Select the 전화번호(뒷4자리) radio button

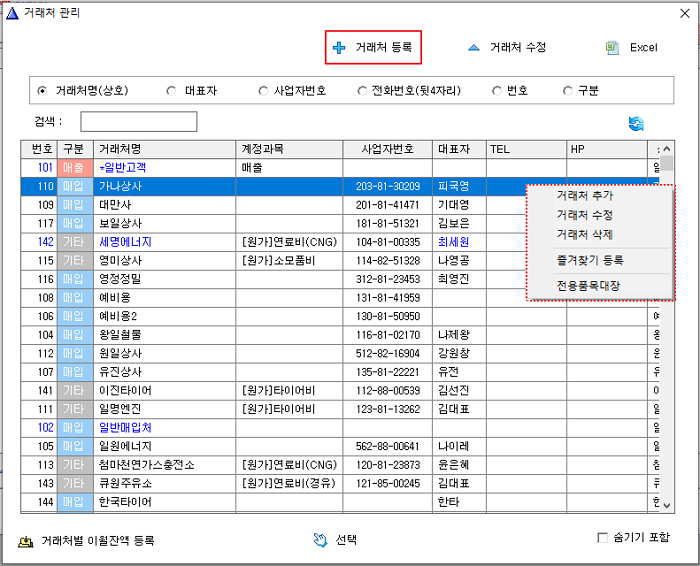362,91
